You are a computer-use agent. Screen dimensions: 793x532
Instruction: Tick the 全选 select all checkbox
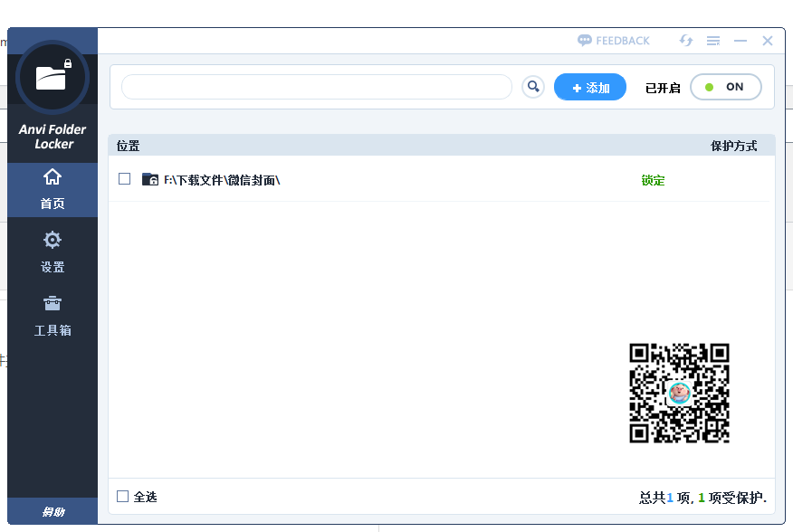click(x=123, y=497)
